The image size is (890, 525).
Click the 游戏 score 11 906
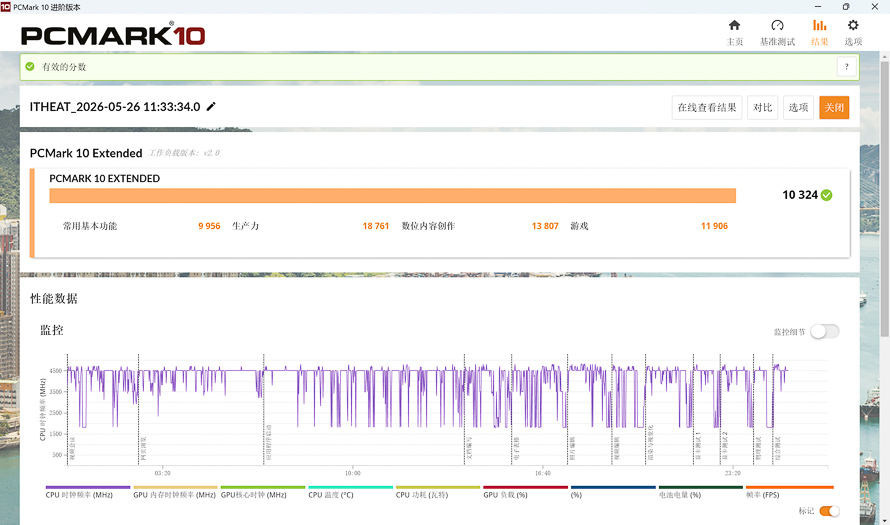click(714, 226)
